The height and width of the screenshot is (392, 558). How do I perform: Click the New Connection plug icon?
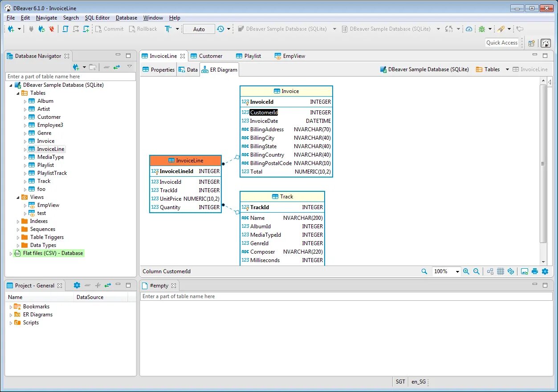[12, 29]
